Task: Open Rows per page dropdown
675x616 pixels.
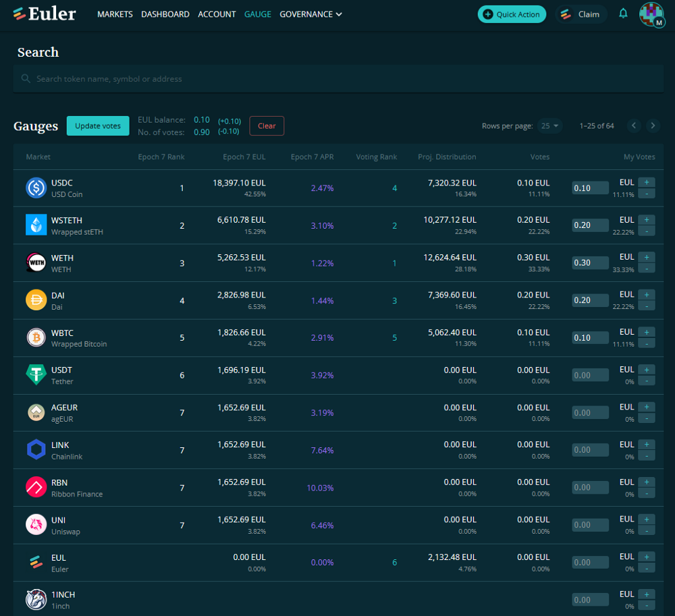Action: pyautogui.click(x=549, y=125)
